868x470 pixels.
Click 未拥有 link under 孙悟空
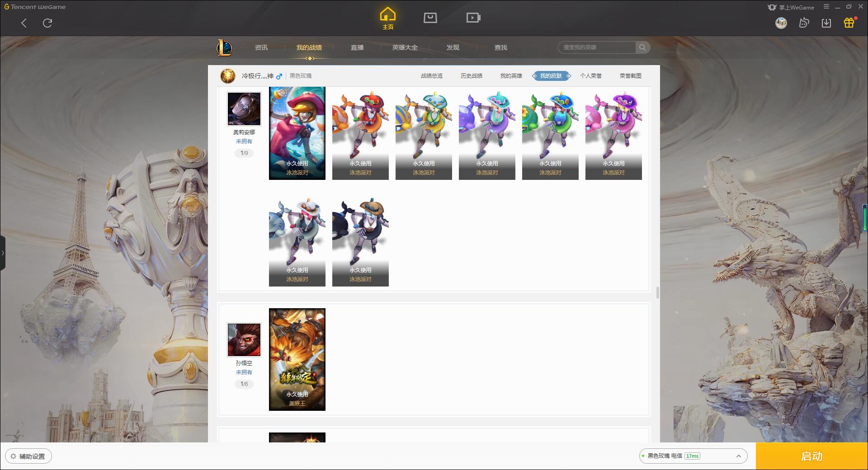244,372
